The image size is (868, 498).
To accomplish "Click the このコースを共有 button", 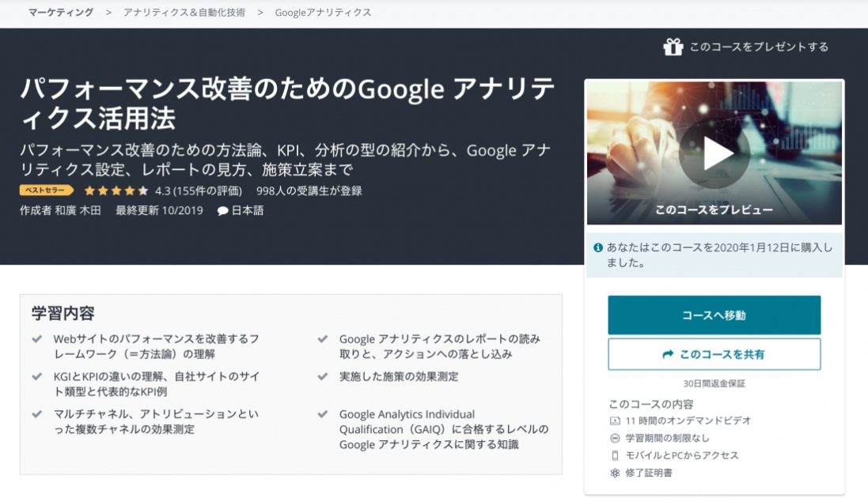I will pyautogui.click(x=714, y=354).
